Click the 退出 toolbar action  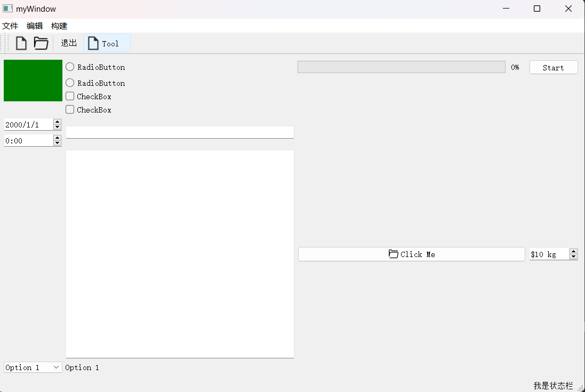coord(69,43)
